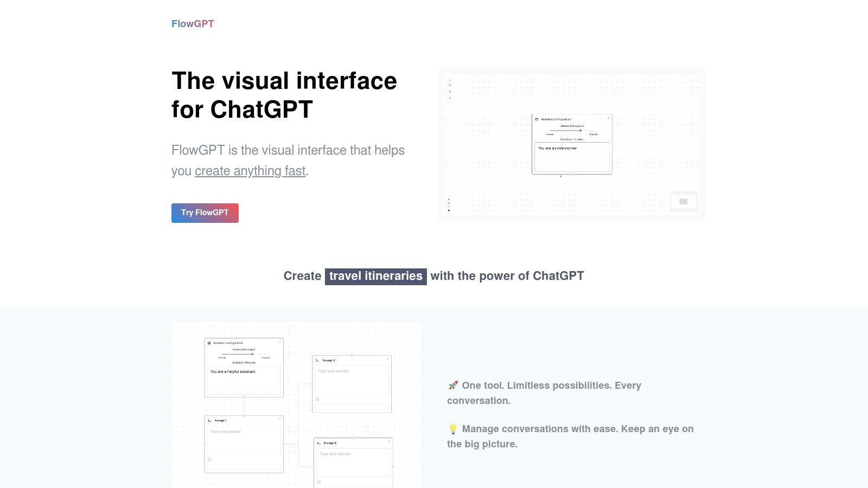Click the "You are an astronomer" persona field
Viewport: 868px width, 488px height.
click(x=572, y=157)
